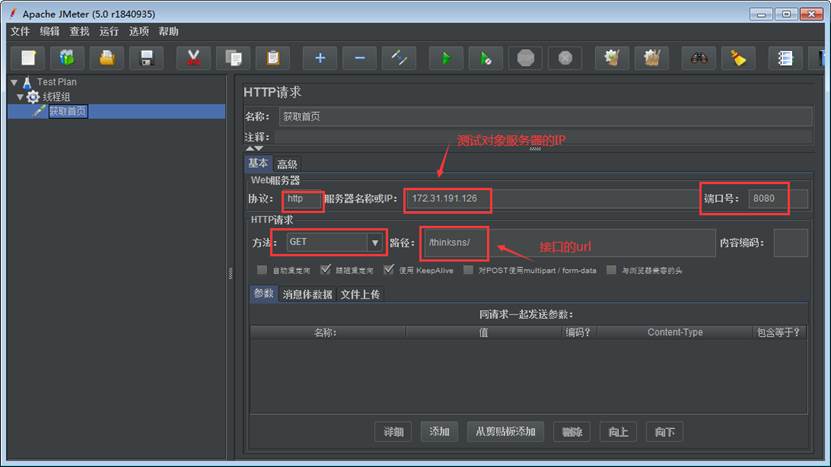
Task: Open the 编辑 menu
Action: [50, 31]
